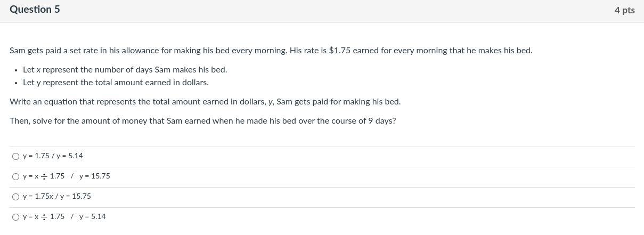Click the '$1.75' amount in the problem statement
The width and height of the screenshot is (644, 235).
(340, 51)
